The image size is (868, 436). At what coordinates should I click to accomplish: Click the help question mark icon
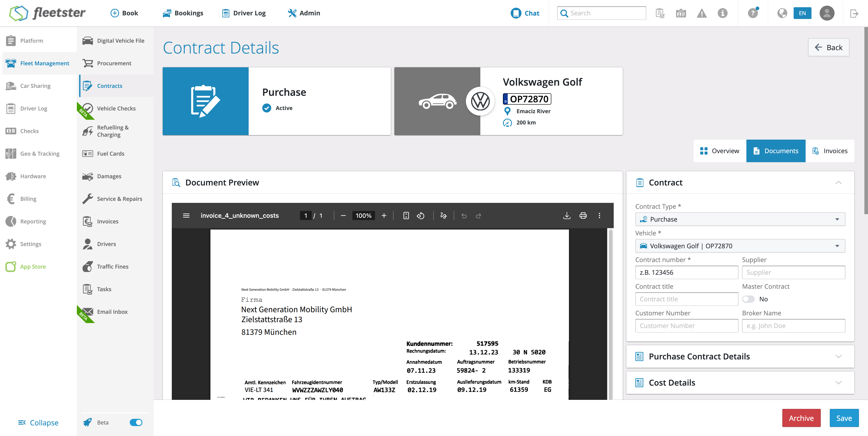[752, 13]
